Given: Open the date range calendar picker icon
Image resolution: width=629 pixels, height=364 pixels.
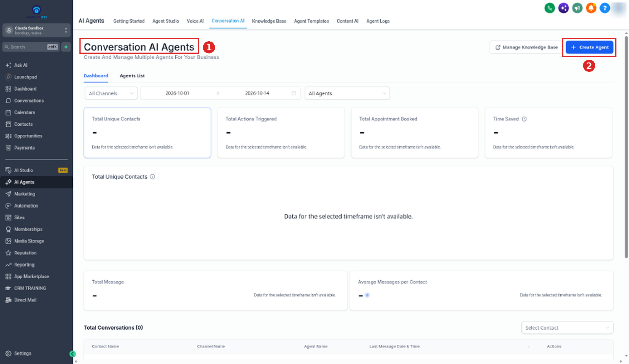Looking at the screenshot, I should click(x=294, y=93).
